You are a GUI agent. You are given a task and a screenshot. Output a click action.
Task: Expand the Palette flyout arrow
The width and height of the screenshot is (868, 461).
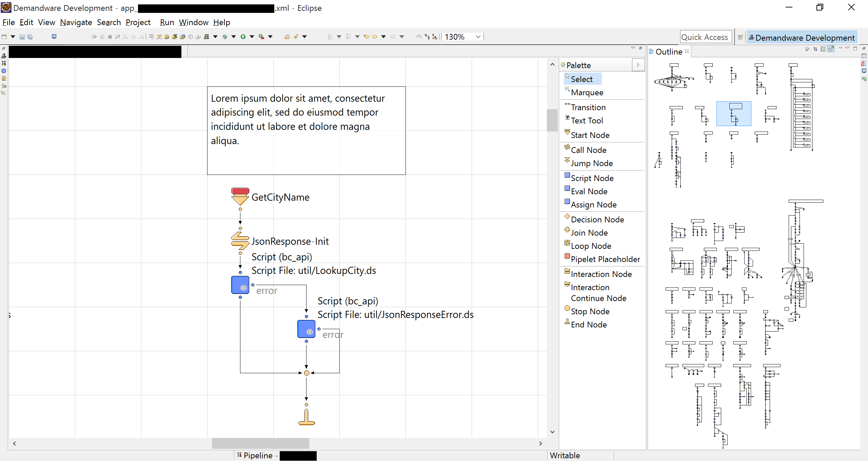(638, 65)
